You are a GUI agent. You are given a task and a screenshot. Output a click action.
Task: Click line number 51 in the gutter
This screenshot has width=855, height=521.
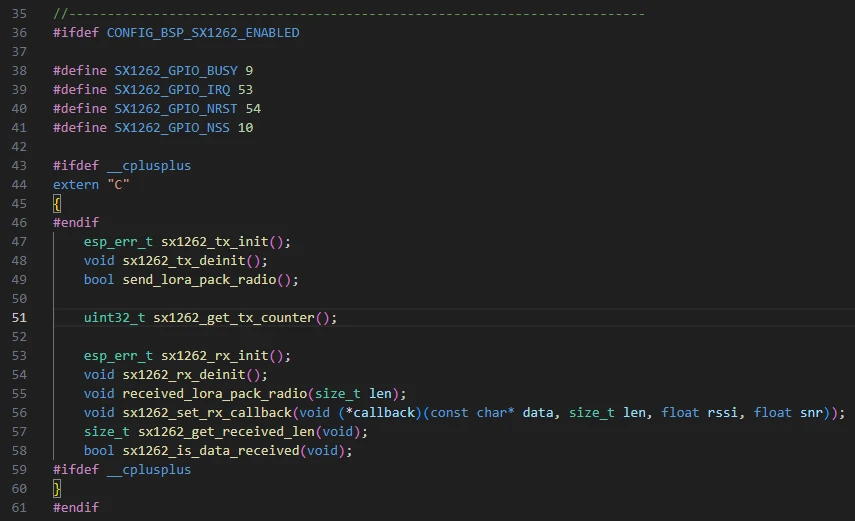point(20,318)
